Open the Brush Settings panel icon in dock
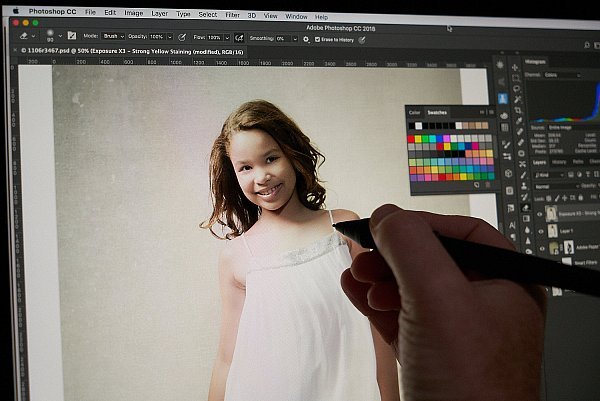This screenshot has width=600, height=401. (506, 145)
